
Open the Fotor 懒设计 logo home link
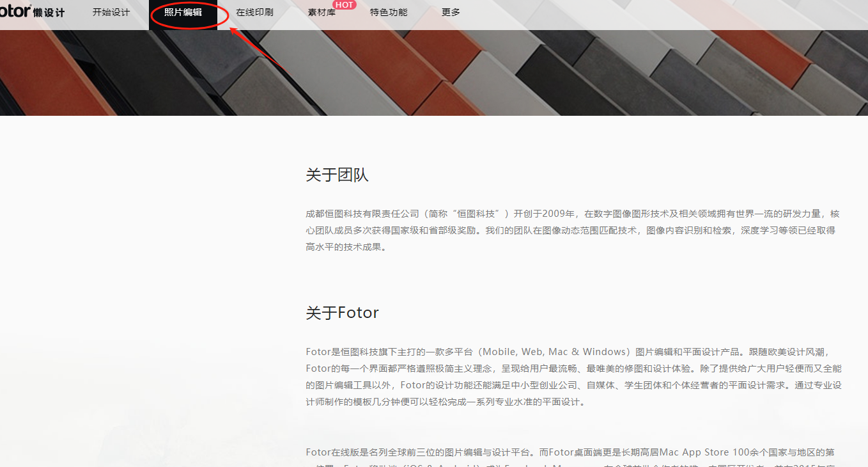pyautogui.click(x=32, y=12)
